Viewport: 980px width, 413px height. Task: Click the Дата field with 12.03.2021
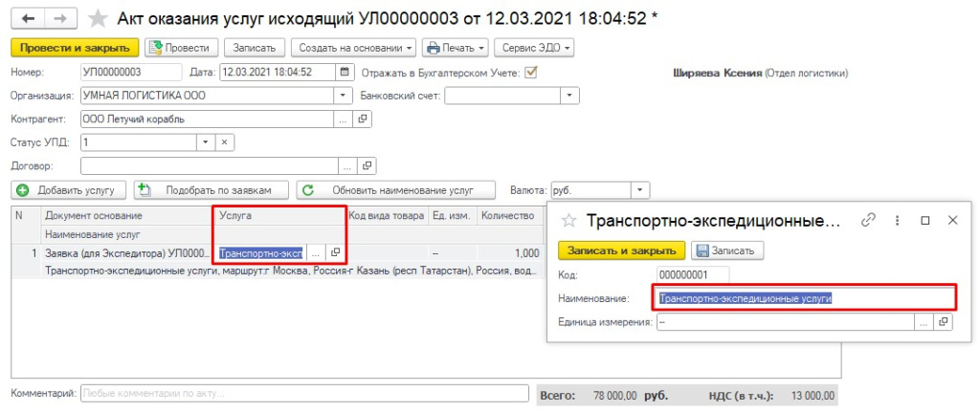coord(278,73)
